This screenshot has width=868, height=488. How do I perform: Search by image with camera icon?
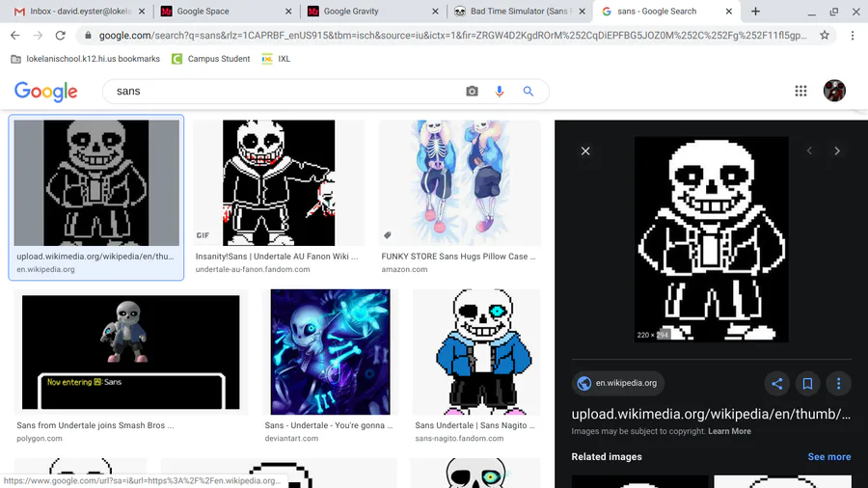[472, 92]
